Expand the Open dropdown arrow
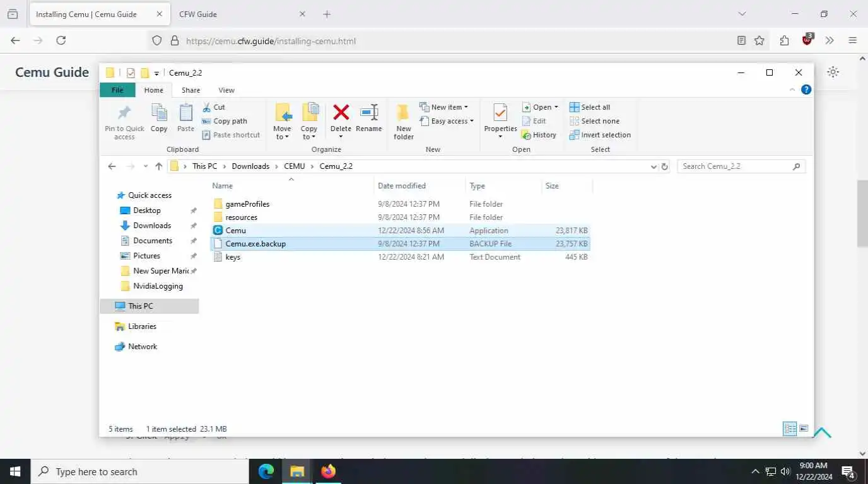 [x=556, y=107]
